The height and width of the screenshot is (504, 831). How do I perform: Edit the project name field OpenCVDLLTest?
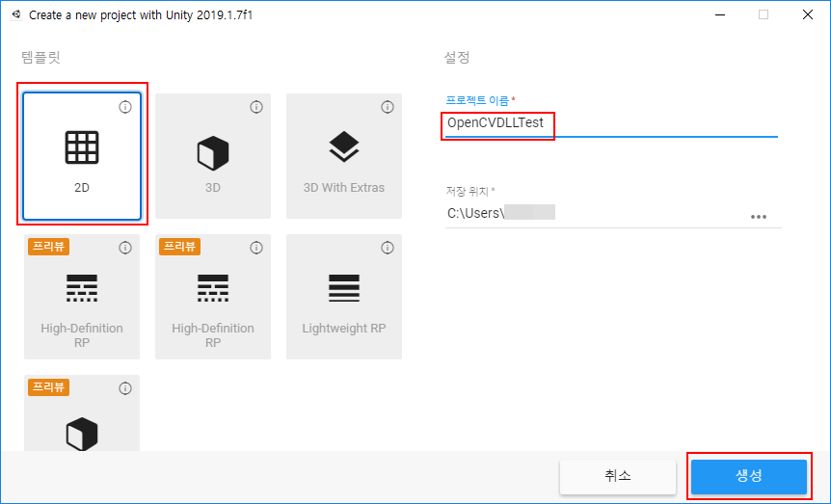click(x=611, y=123)
